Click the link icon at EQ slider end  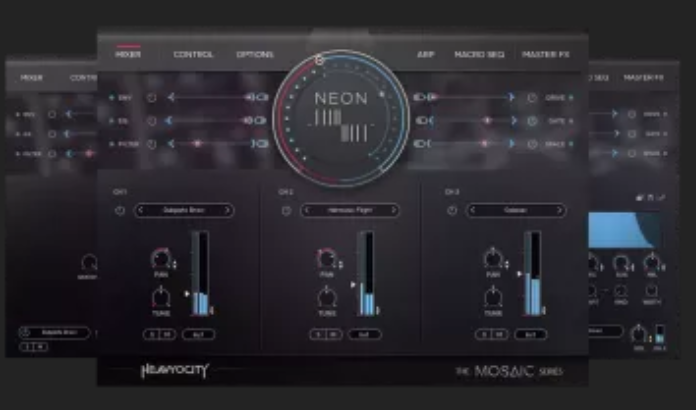pyautogui.click(x=261, y=120)
